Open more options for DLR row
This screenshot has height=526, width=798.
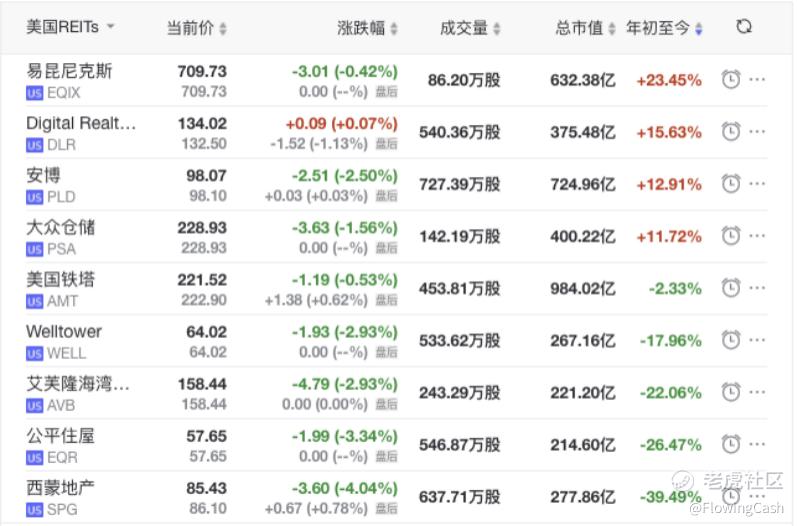[x=757, y=132]
